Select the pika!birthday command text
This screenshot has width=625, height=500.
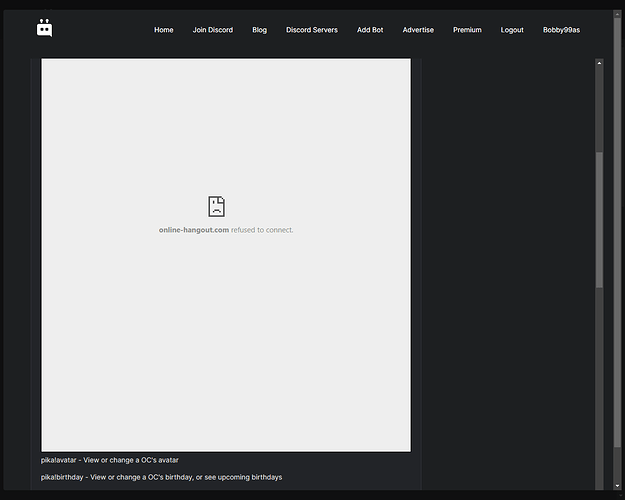pos(161,477)
